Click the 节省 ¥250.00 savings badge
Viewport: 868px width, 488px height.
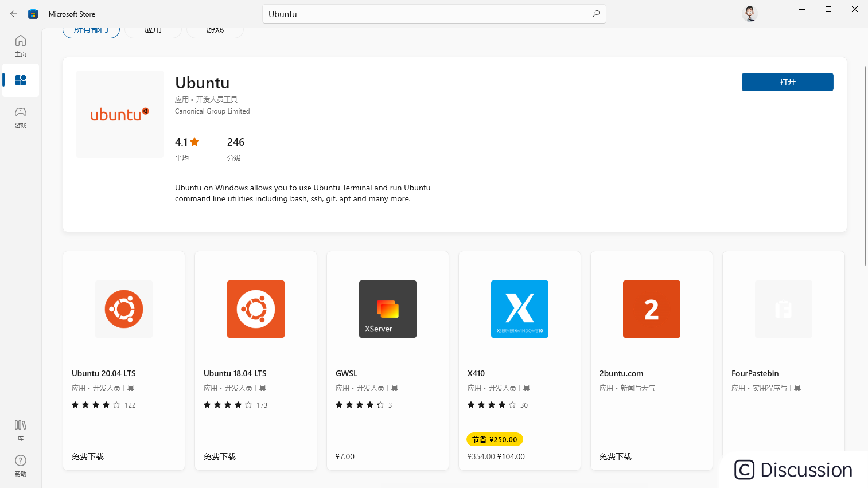[495, 439]
